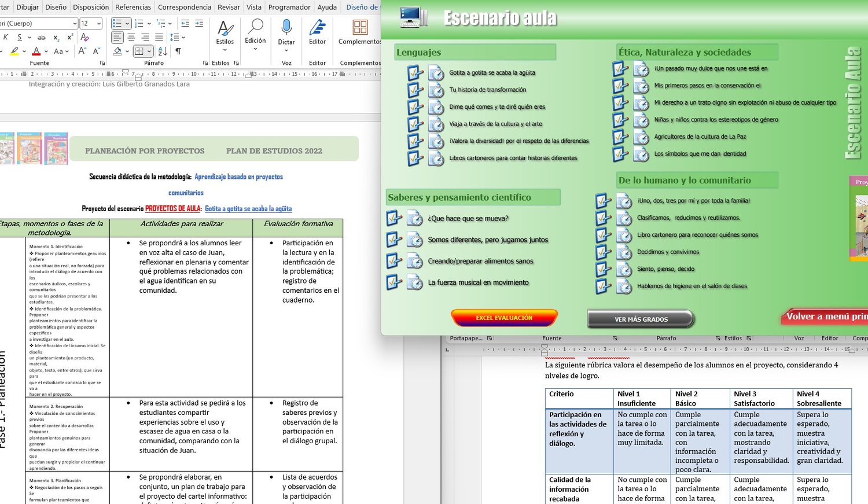The height and width of the screenshot is (504, 868).
Task: Click clock document icon beside 'Los símbolos que me dan identidad'
Action: pyautogui.click(x=641, y=154)
